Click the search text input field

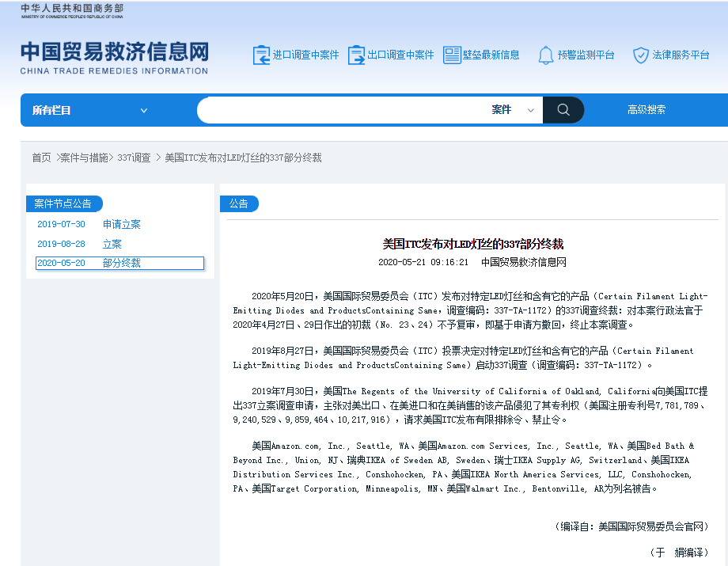[x=341, y=110]
